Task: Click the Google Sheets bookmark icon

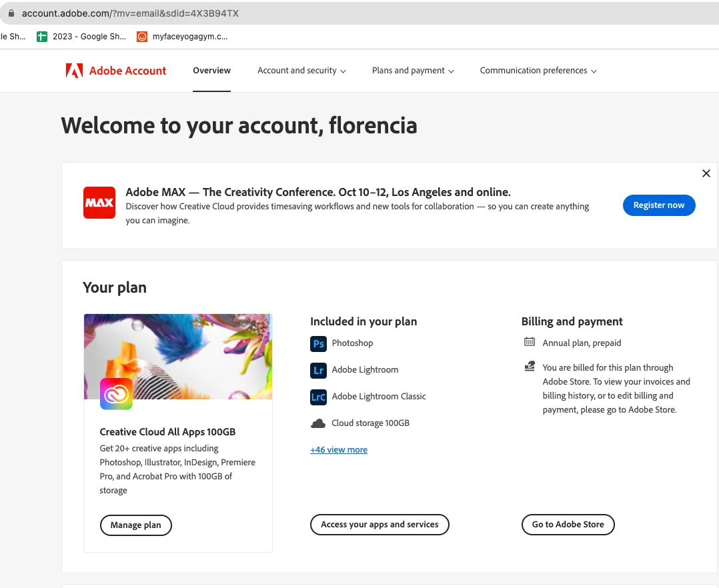Action: 42,37
